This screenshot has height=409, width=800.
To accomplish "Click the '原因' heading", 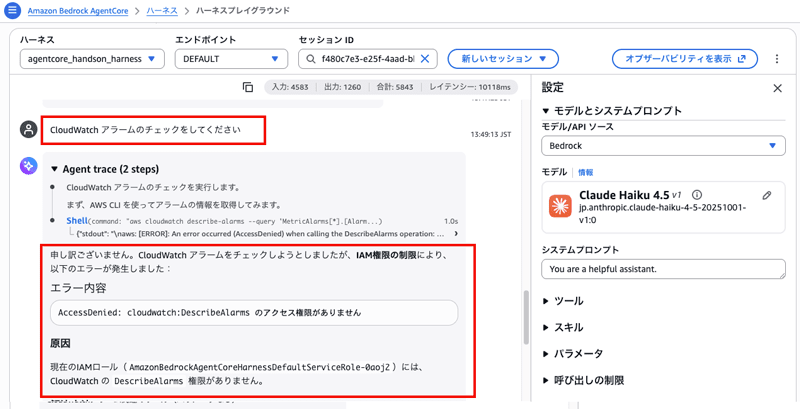I will click(60, 343).
